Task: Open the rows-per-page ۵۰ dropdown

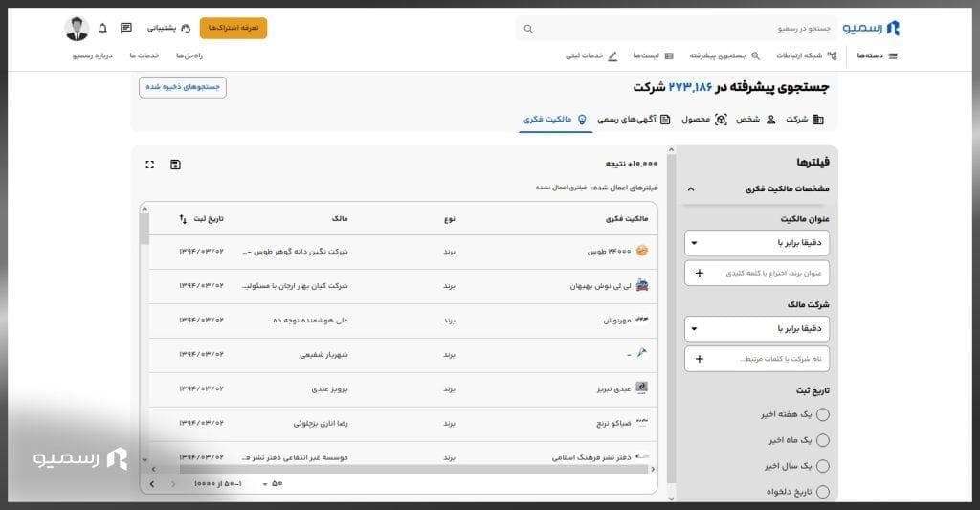Action: tap(273, 484)
